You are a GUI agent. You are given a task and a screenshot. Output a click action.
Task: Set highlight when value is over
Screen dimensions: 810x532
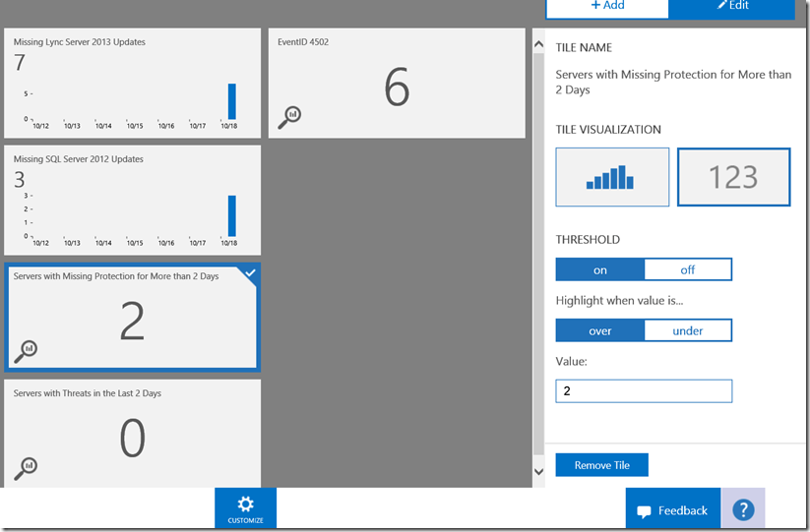click(x=600, y=330)
